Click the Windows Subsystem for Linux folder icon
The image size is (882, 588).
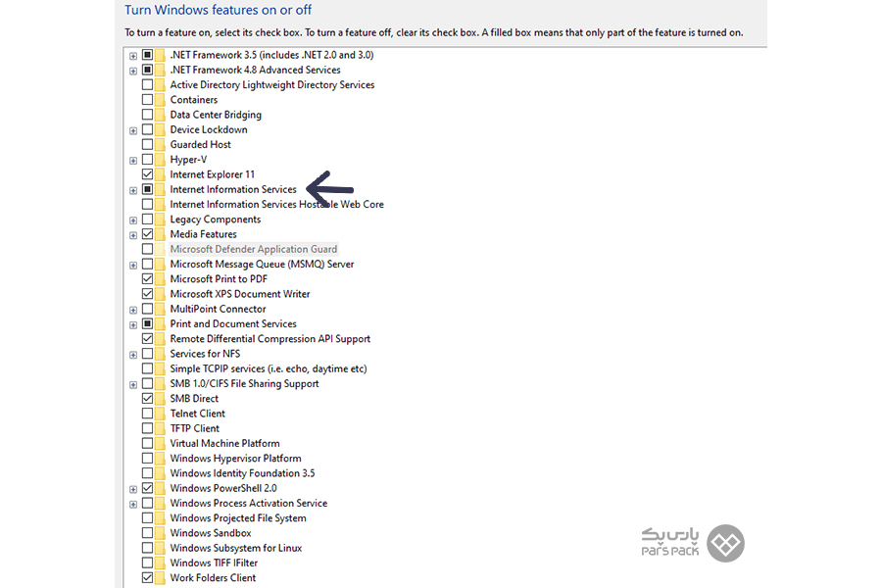(160, 548)
